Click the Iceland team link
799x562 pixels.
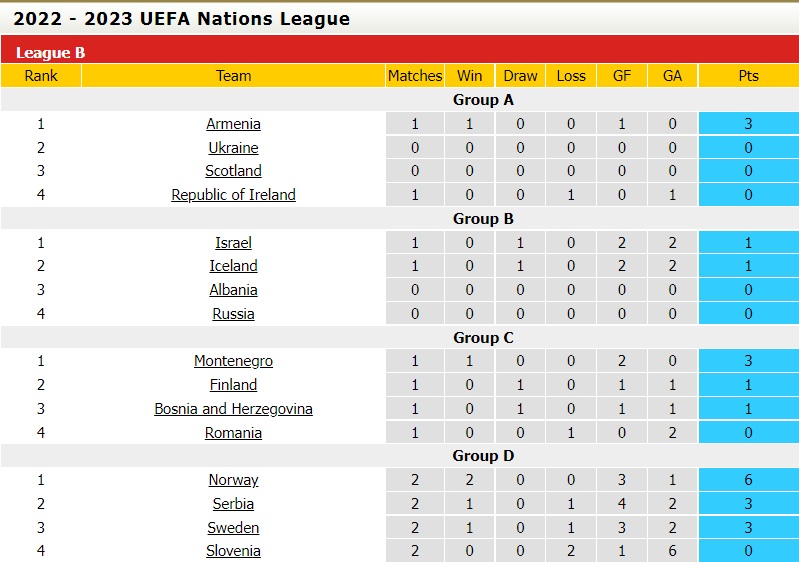click(233, 266)
